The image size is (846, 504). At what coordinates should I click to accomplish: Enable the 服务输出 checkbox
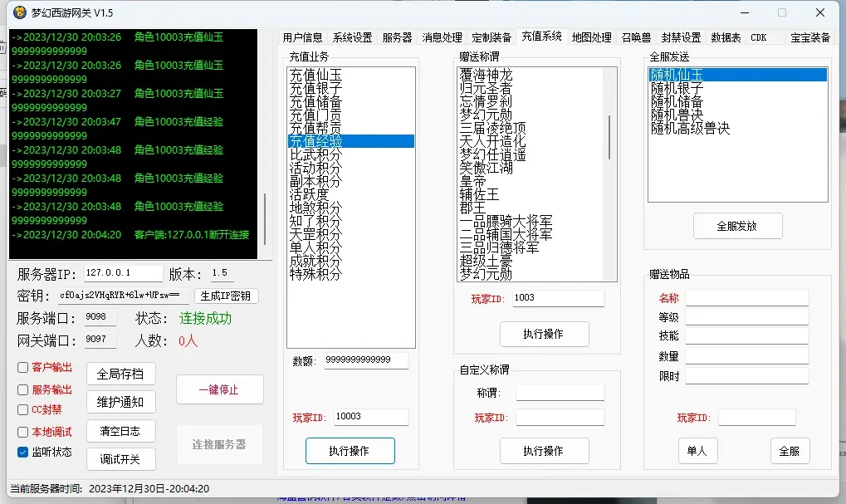click(22, 389)
